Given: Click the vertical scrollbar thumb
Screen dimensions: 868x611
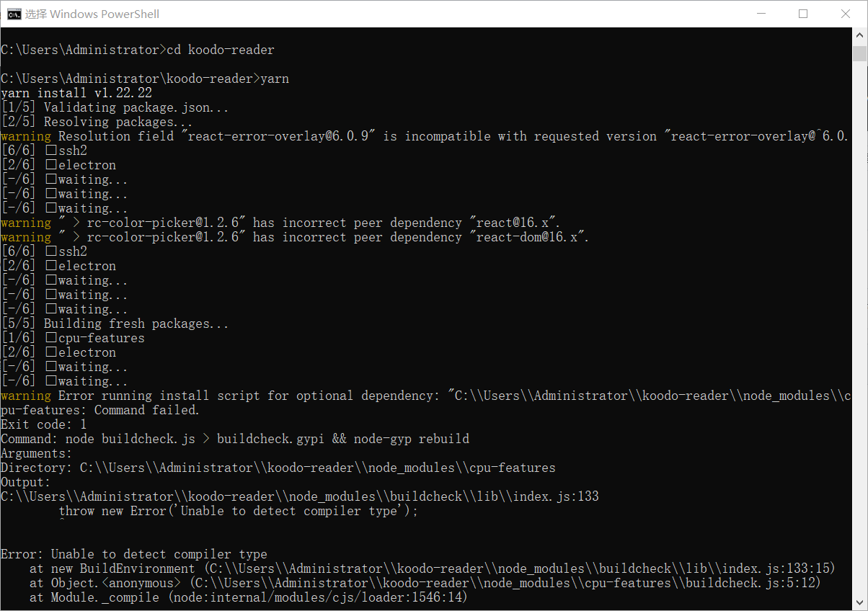Looking at the screenshot, I should 859,54.
